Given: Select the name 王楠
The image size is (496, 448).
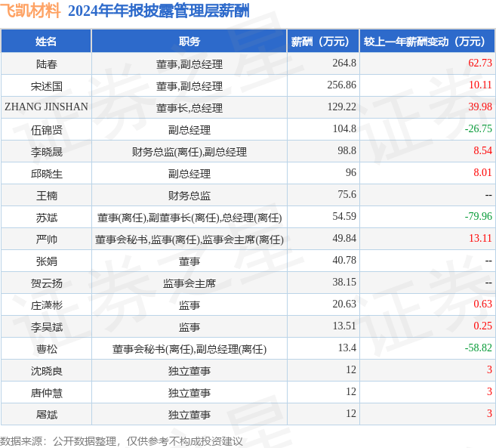Looking at the screenshot, I should [47, 196].
